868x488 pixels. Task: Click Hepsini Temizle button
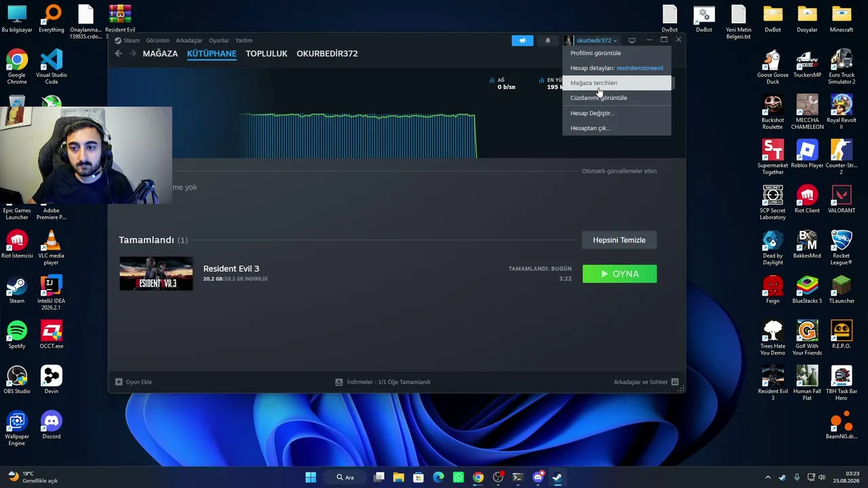pyautogui.click(x=619, y=240)
